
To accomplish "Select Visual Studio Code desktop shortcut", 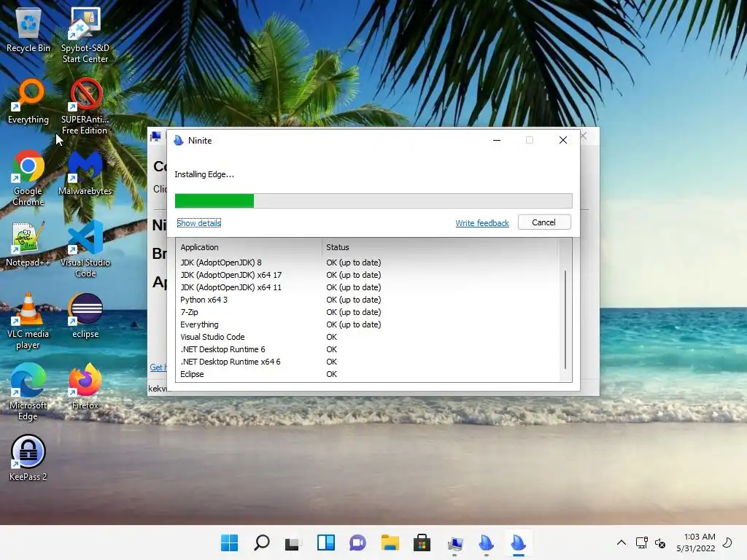I will pos(85,249).
